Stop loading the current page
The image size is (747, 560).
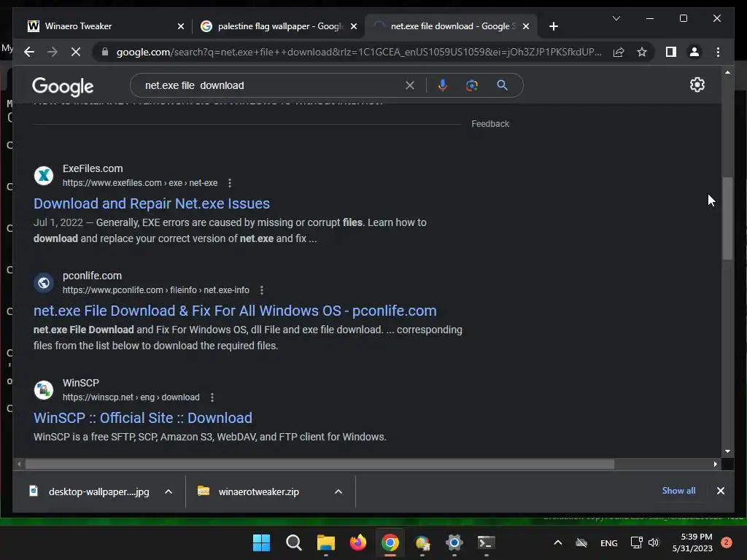point(76,52)
